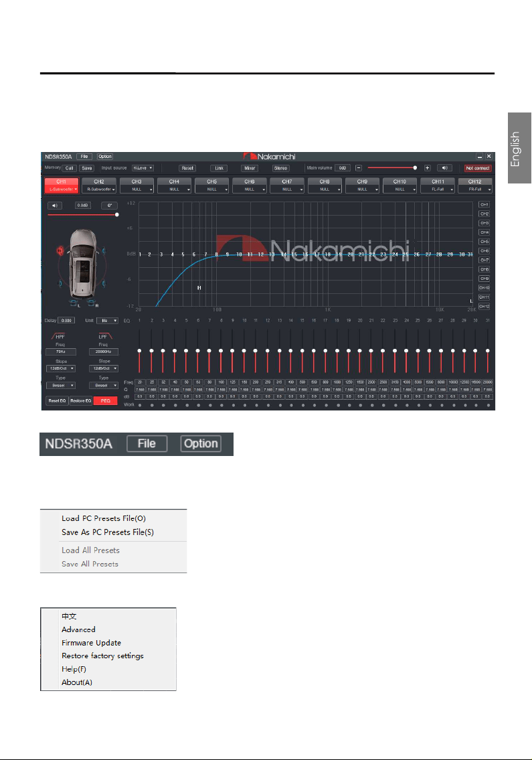Click the Stereo button
This screenshot has width=532, height=760.
click(x=280, y=168)
